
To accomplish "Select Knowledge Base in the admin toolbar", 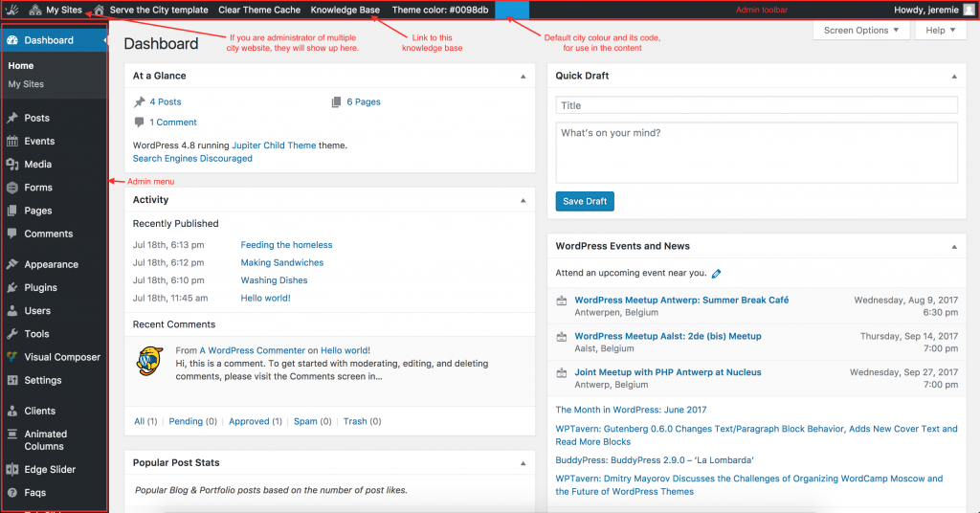I will coord(345,10).
